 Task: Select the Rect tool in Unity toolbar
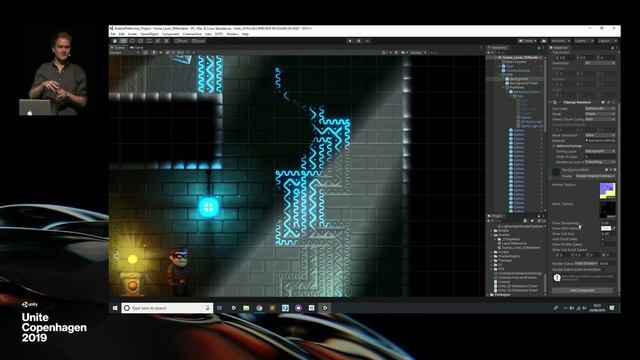tap(149, 41)
